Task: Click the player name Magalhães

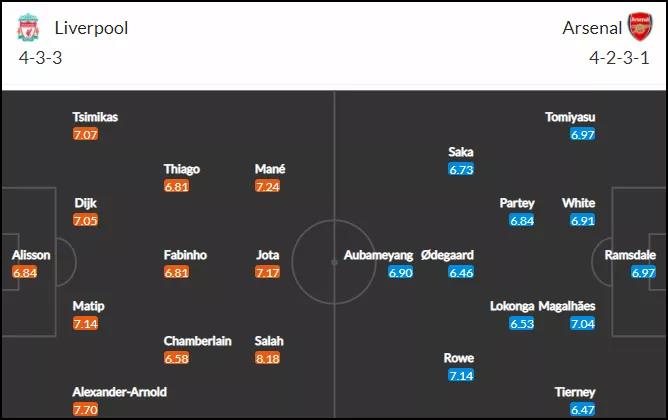Action: click(x=567, y=306)
